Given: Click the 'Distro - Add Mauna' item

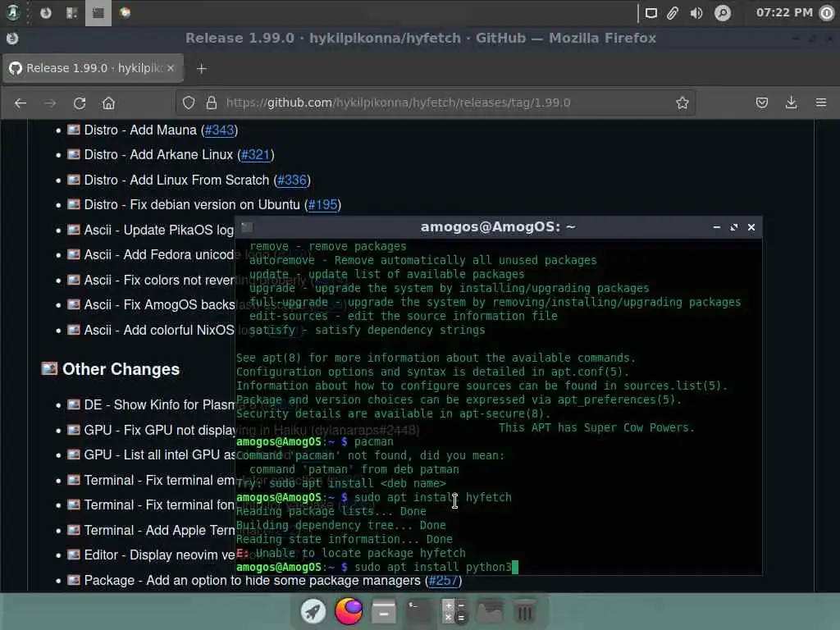Looking at the screenshot, I should (x=140, y=130).
